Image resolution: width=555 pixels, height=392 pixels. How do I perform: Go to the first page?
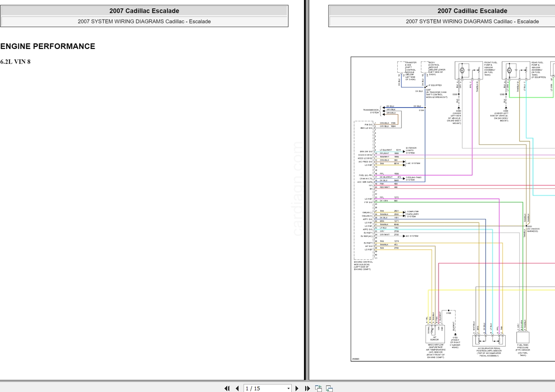(x=227, y=388)
